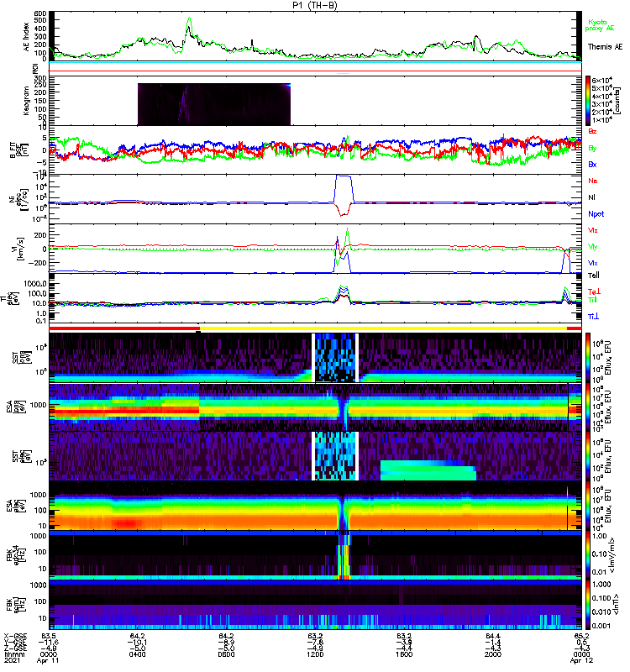The image size is (630, 672).
Task: Click the "Apr 12" date label
Action: pos(581,661)
